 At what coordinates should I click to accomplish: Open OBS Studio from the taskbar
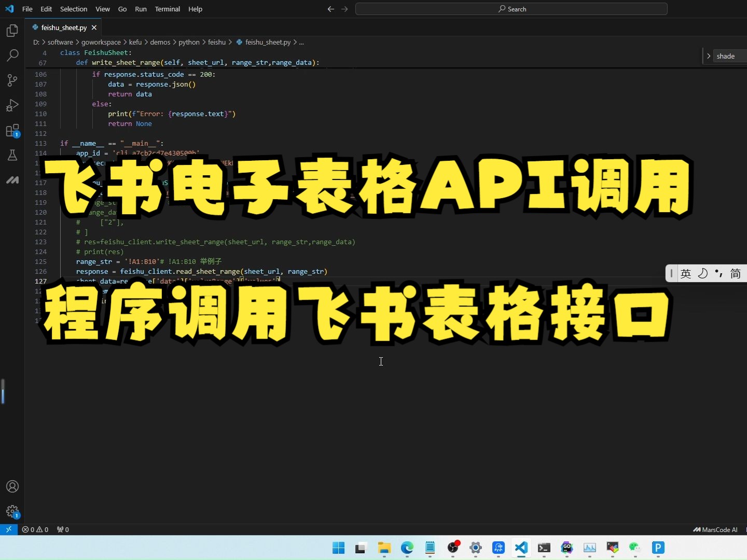coord(453,548)
